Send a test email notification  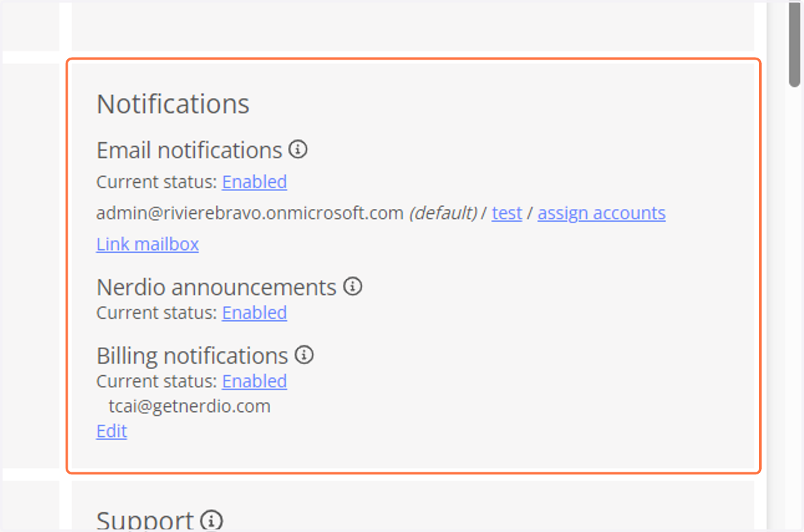pyautogui.click(x=507, y=213)
